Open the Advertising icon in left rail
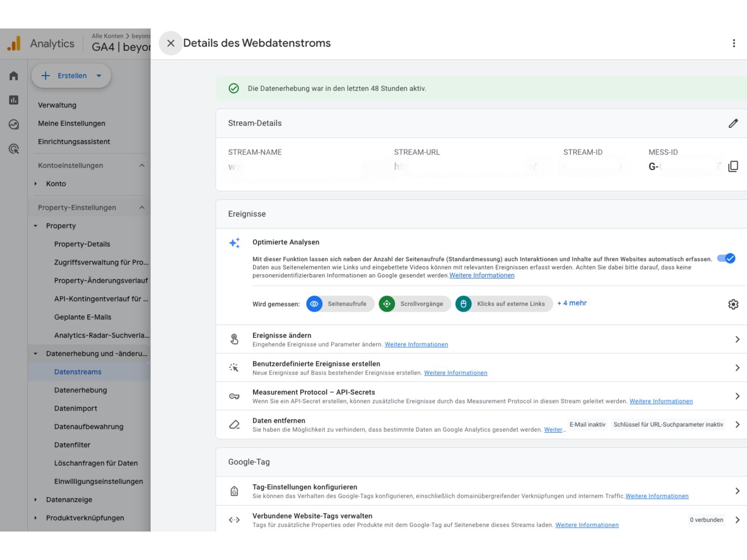The image size is (747, 560). 14,149
